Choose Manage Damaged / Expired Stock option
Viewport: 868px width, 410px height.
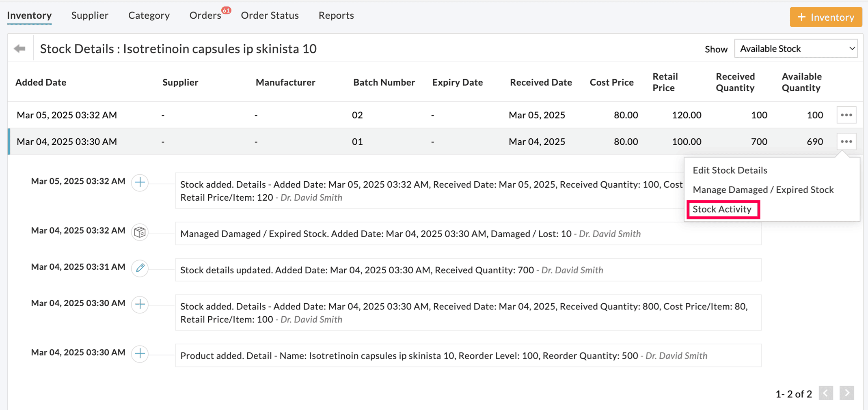pyautogui.click(x=763, y=190)
